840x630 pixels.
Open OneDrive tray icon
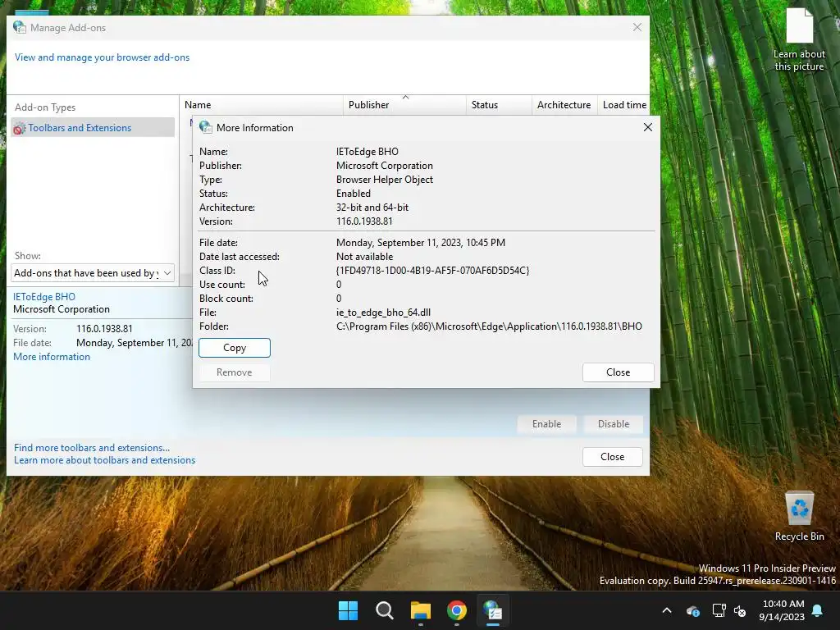(x=692, y=610)
